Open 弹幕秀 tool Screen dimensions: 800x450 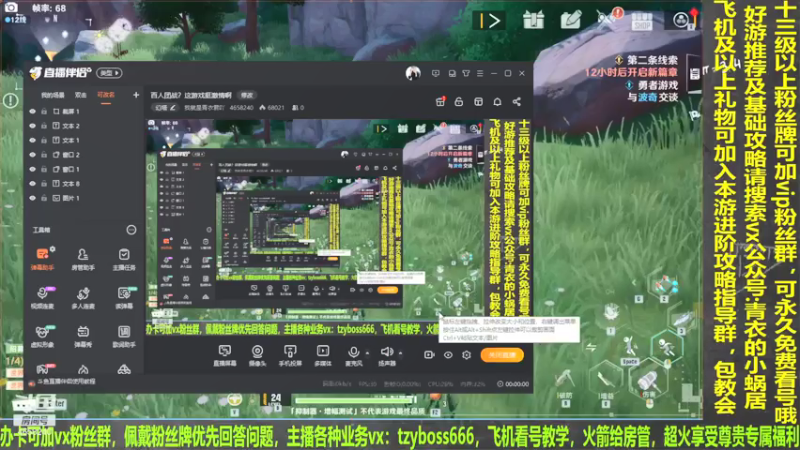click(x=83, y=336)
